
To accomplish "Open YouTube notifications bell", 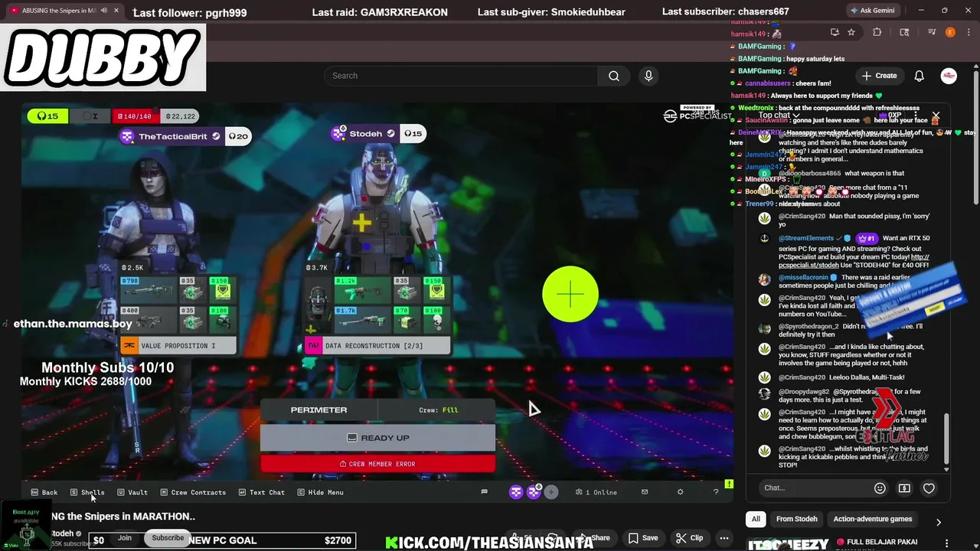I will coord(919,76).
